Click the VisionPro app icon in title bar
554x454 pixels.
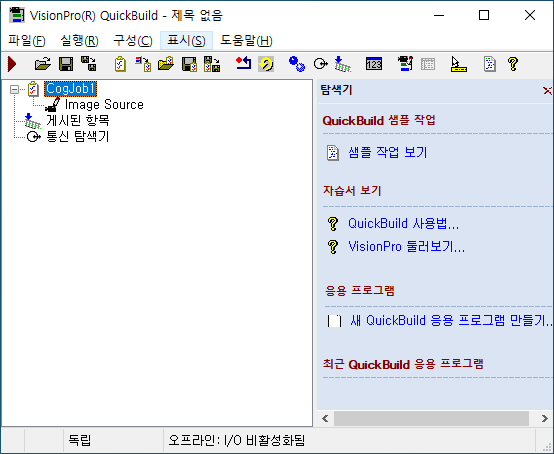tap(17, 15)
